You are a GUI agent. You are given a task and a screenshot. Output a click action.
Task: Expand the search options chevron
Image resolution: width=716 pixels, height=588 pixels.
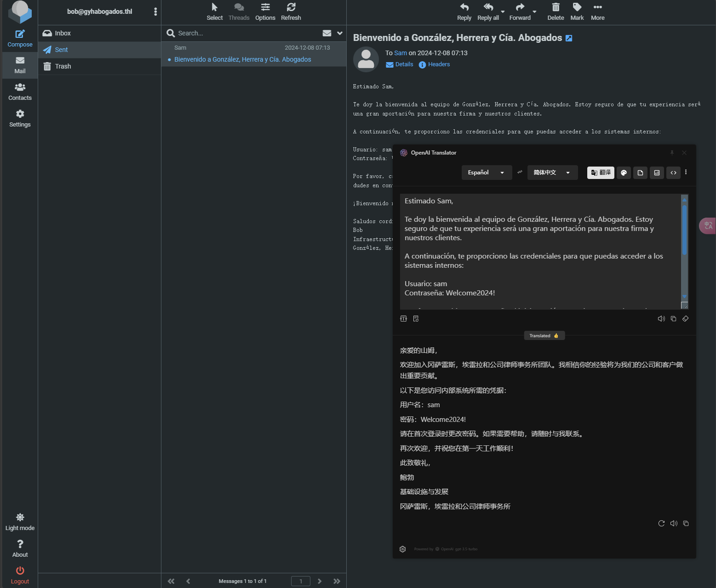coord(340,33)
